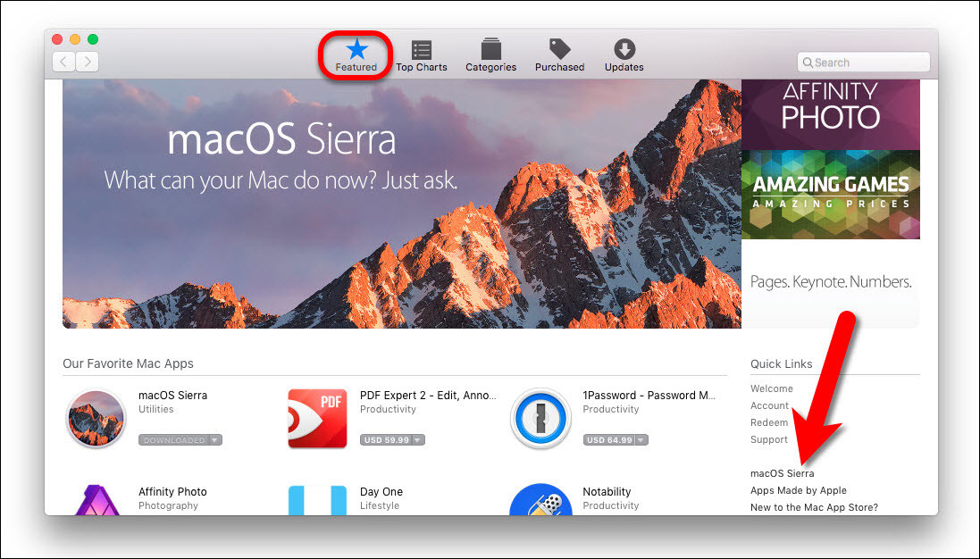Click the Notability app icon
The width and height of the screenshot is (980, 559).
(x=540, y=500)
